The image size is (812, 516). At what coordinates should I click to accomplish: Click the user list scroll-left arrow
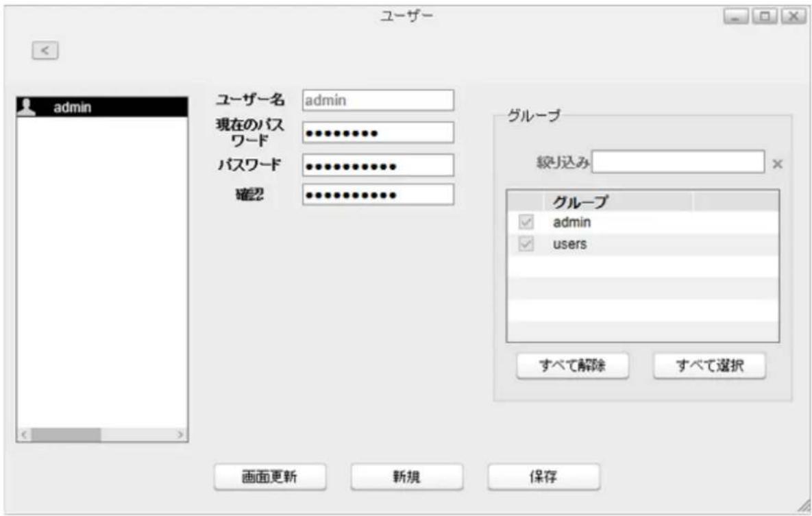click(24, 434)
